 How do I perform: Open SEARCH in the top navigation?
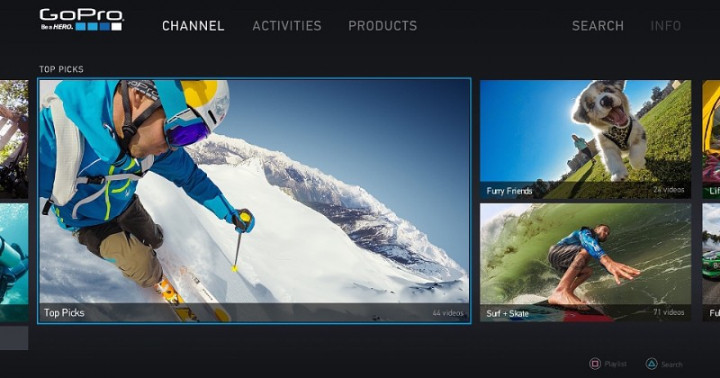click(x=598, y=26)
